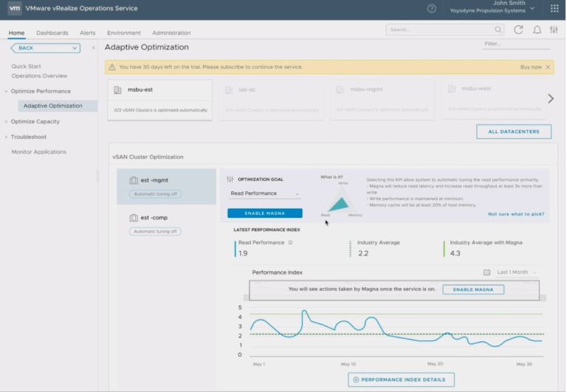Click the outlined ENABLE MAGNA button in chart notice
Screen dimensions: 567x392
[473, 289]
